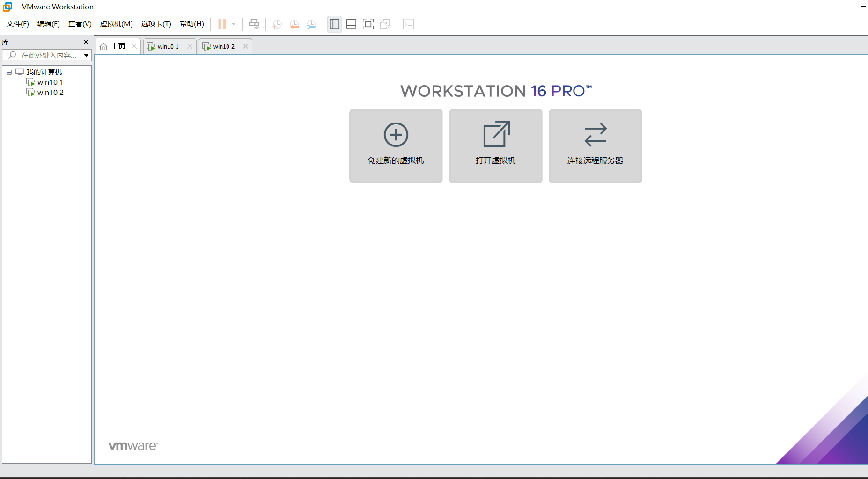The image size is (868, 479).
Task: Click the take snapshot clock icon
Action: [x=277, y=24]
